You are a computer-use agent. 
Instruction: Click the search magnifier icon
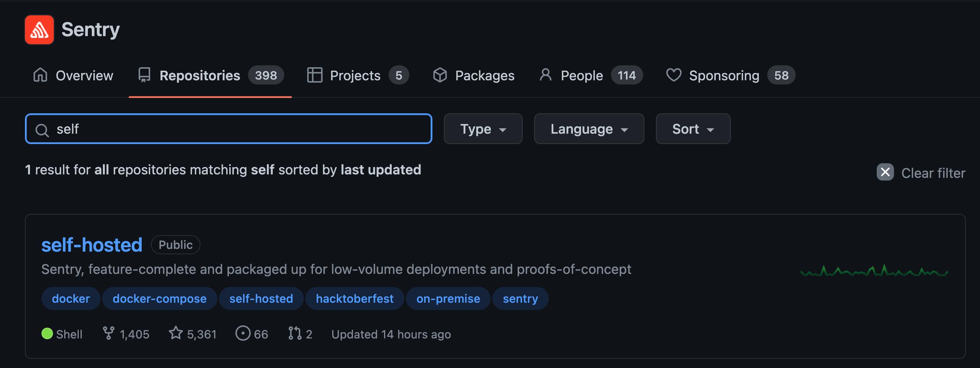click(x=42, y=130)
